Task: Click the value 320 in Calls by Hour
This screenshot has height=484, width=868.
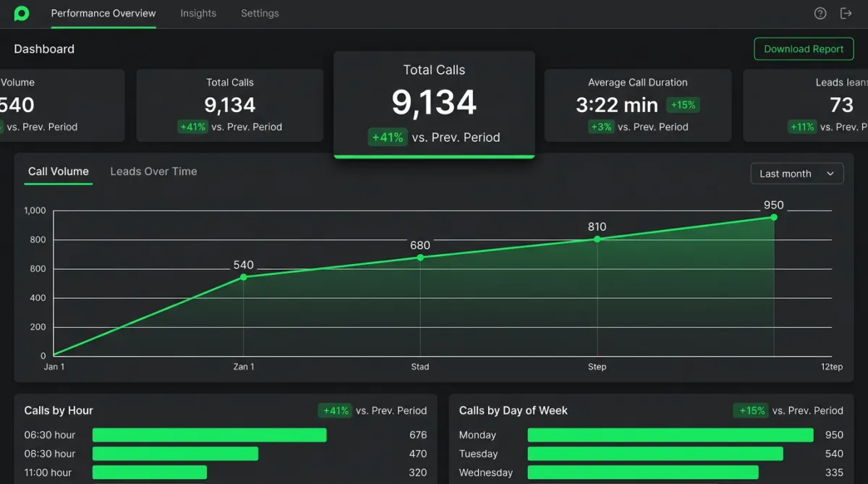Action: 418,472
